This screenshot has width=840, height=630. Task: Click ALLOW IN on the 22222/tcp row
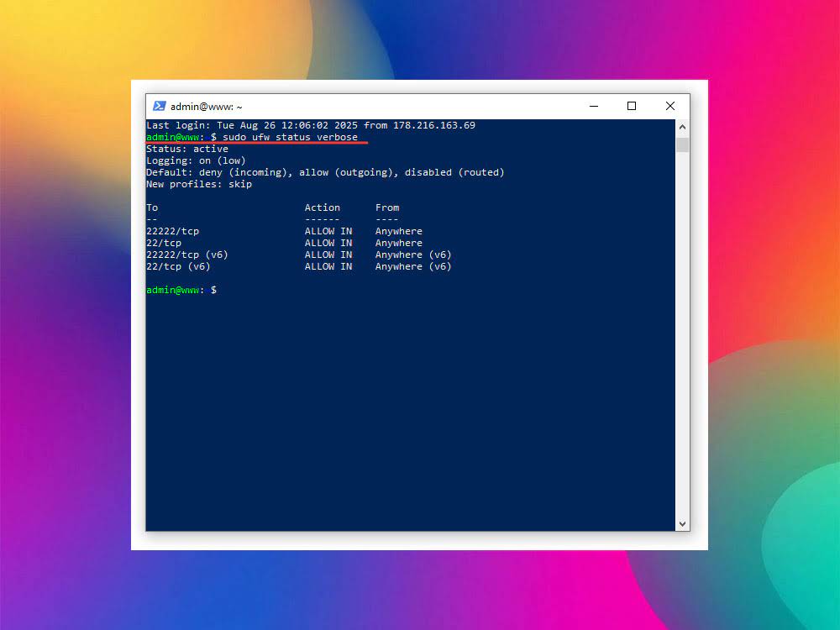click(x=328, y=232)
